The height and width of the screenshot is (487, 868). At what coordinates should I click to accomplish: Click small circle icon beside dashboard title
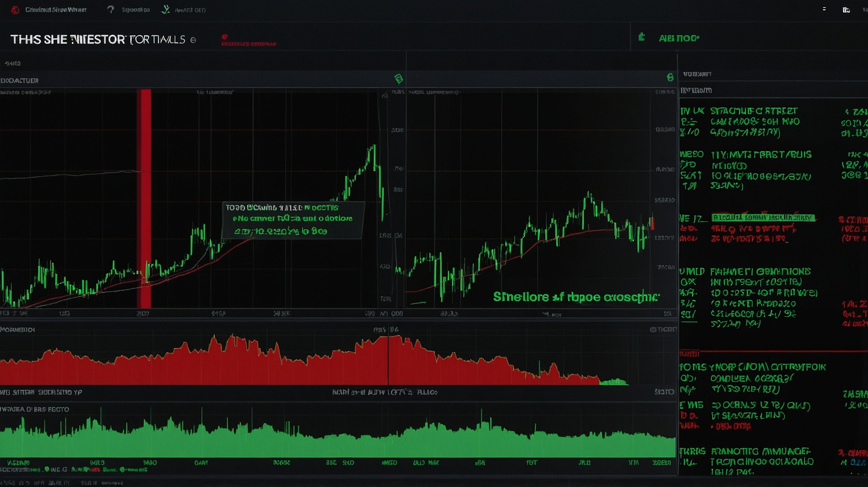pyautogui.click(x=193, y=40)
